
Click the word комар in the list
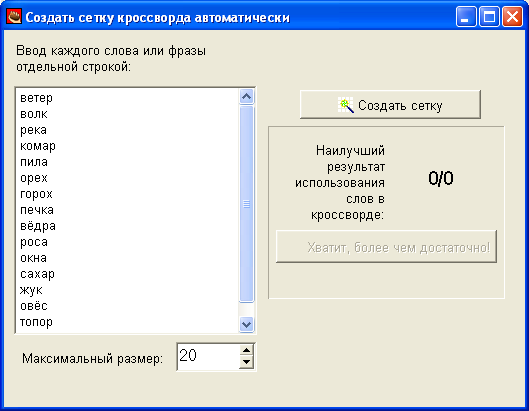click(38, 146)
